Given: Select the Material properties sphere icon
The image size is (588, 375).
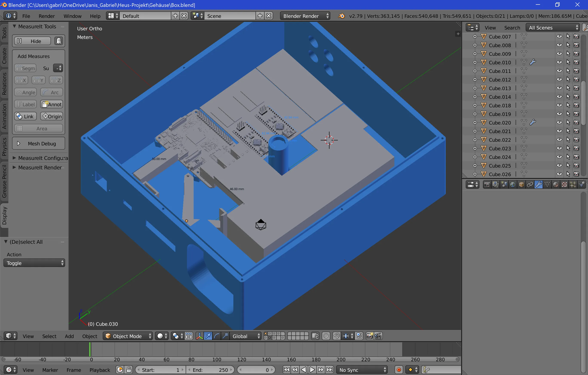Looking at the screenshot, I should coord(556,184).
